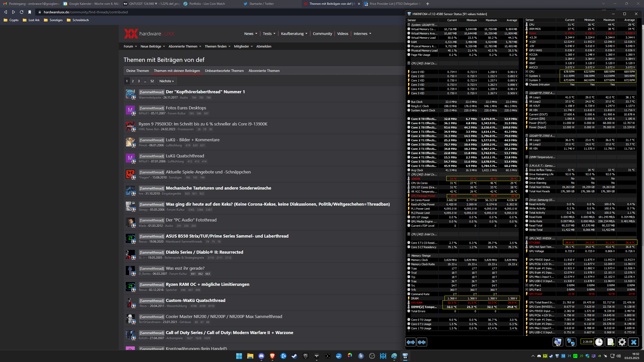Switch to Unbeantwortete Themen tab
644x362 pixels.
[x=224, y=71]
